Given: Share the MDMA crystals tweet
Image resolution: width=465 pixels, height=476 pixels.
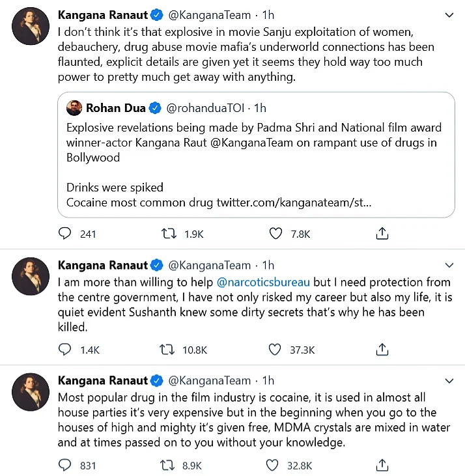Looking at the screenshot, I should click(x=383, y=465).
